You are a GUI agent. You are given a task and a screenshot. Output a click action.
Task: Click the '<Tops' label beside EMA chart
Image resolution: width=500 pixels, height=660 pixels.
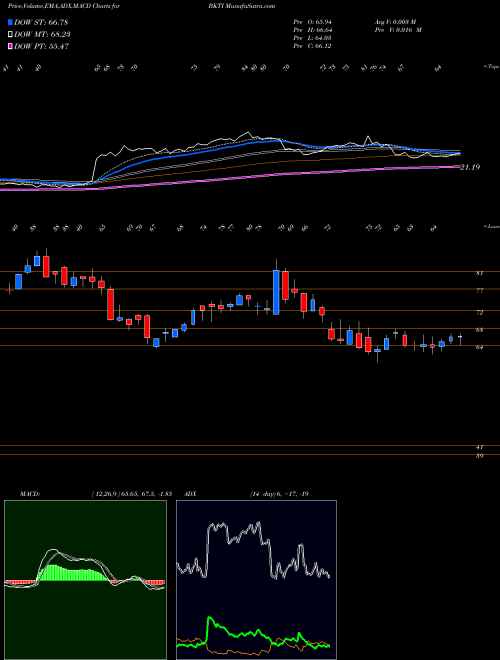[x=491, y=67]
